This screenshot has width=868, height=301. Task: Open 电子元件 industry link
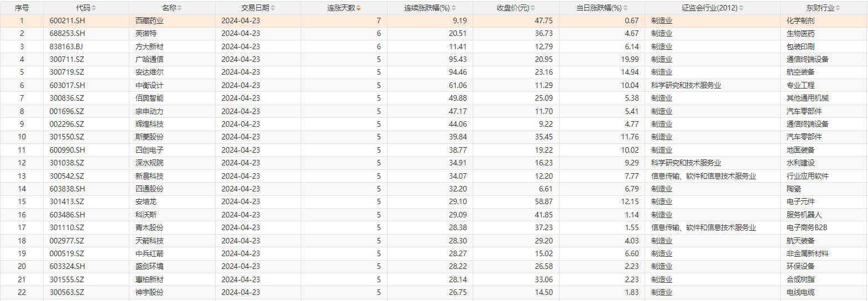pyautogui.click(x=801, y=201)
